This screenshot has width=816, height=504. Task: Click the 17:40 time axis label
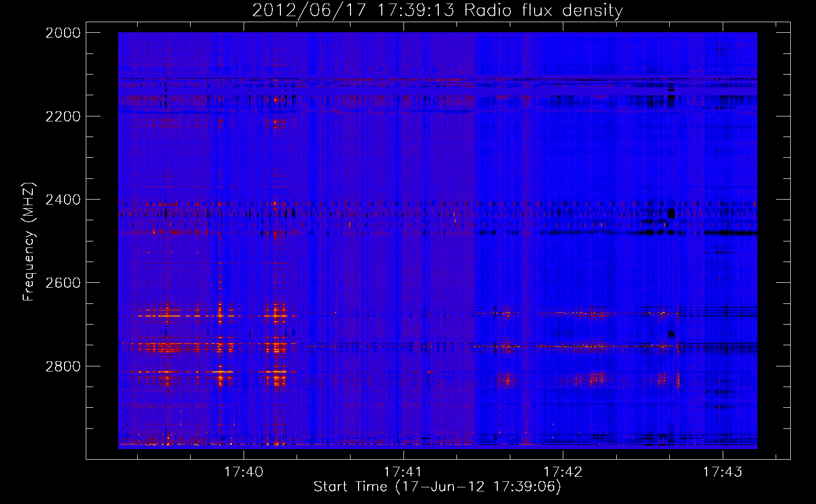click(x=244, y=472)
